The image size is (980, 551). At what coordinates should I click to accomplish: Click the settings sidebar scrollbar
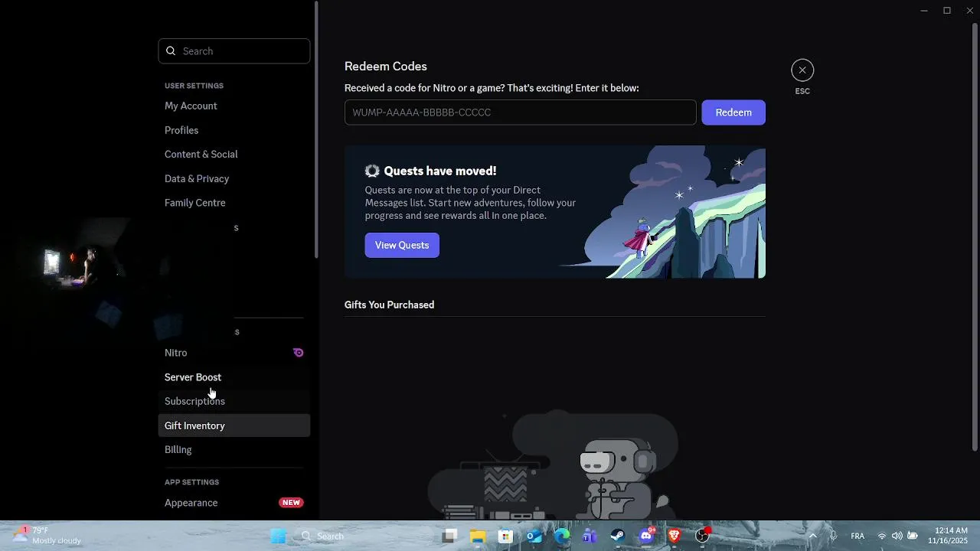click(x=316, y=130)
